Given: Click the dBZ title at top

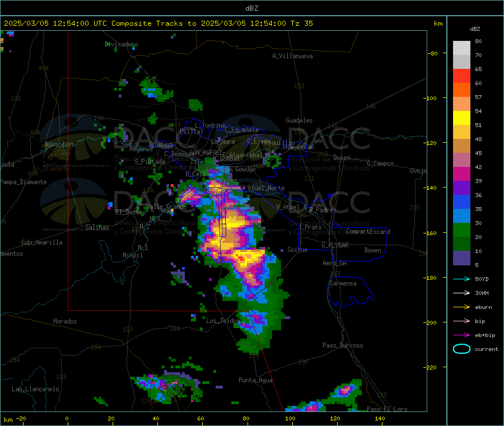Looking at the screenshot, I should pos(251,8).
